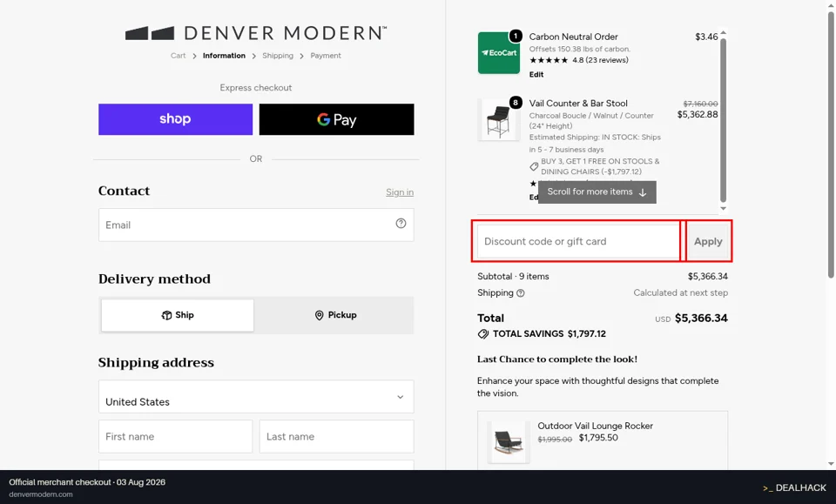Open the United States country dropdown
Screen dimensions: 836x504
(x=256, y=396)
